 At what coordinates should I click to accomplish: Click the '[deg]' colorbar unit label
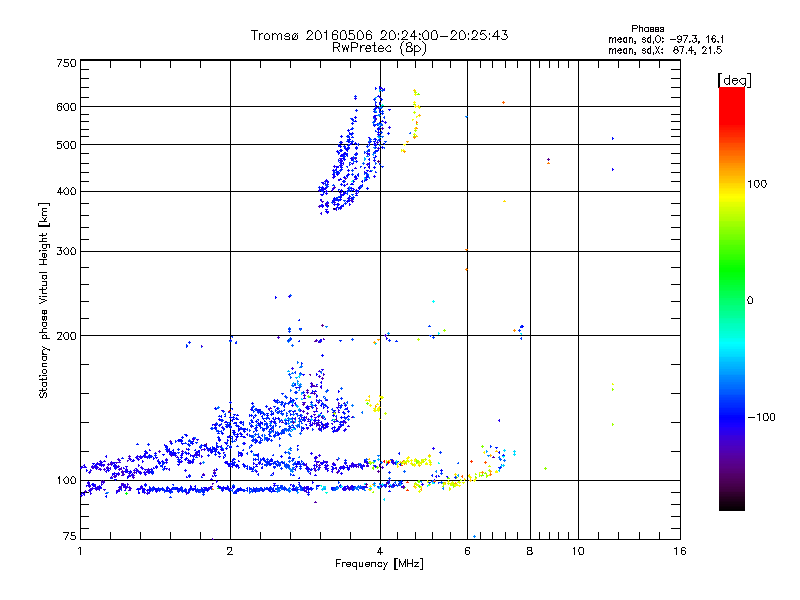coord(734,80)
